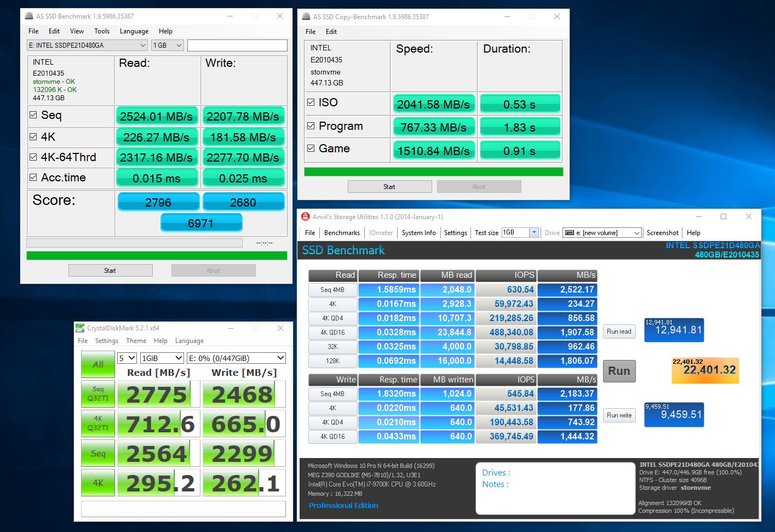
Task: Open Screenshot menu in Anvil's Storage Utilities
Action: point(662,233)
